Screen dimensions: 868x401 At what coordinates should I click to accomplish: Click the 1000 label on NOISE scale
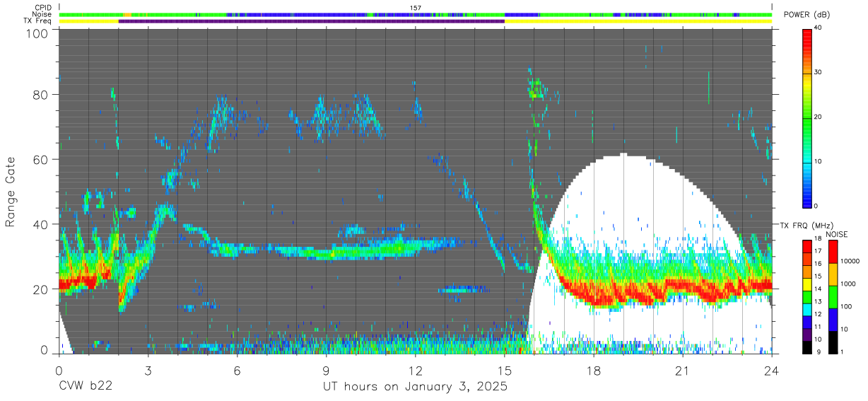click(848, 285)
